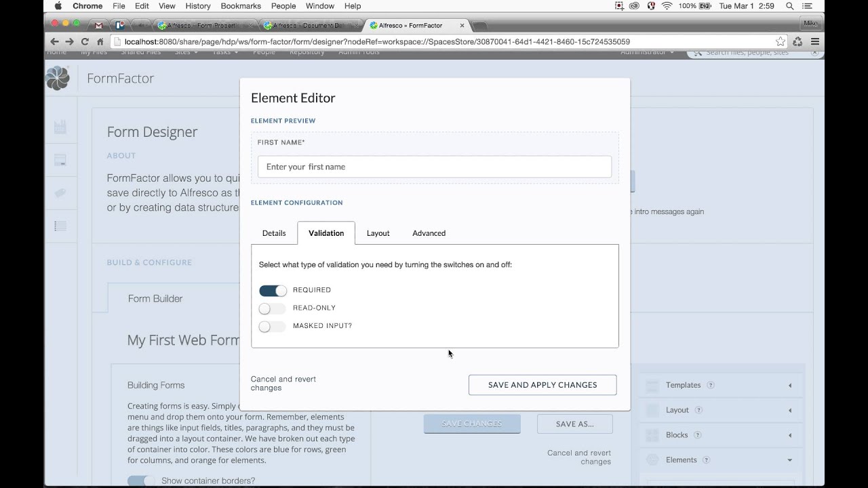Open the Layout tab in Element Editor
This screenshot has width=868, height=488.
(378, 233)
